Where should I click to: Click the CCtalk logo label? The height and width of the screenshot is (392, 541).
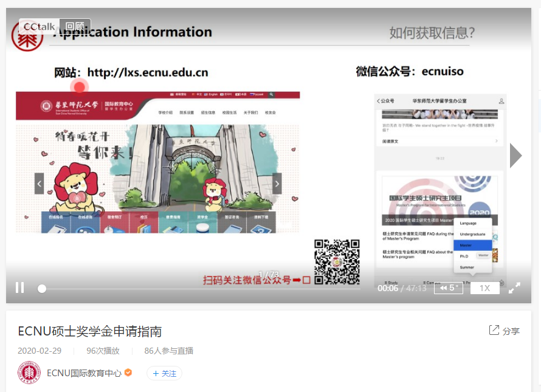coord(40,27)
